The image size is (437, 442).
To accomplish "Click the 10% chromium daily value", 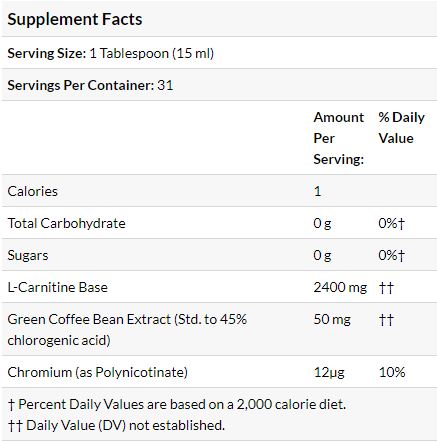I will click(x=392, y=372).
